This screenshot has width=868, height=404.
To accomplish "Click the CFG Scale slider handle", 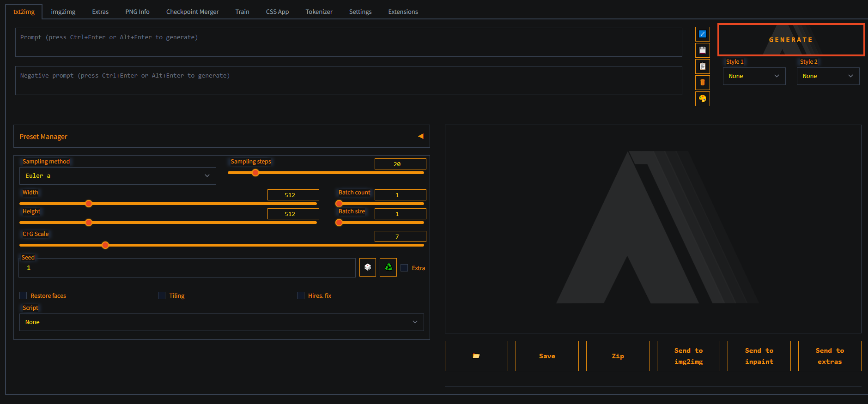I will (x=105, y=245).
